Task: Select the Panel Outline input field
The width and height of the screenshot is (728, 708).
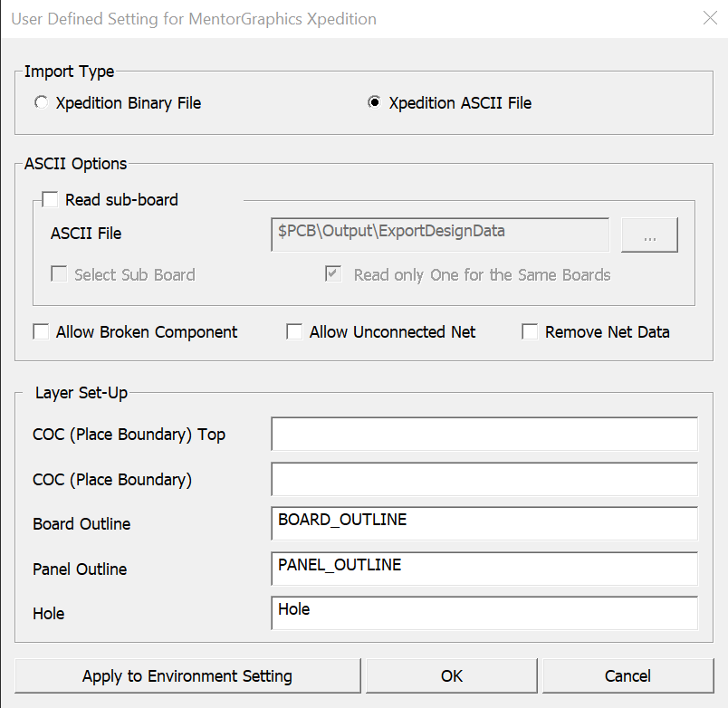Action: (484, 569)
